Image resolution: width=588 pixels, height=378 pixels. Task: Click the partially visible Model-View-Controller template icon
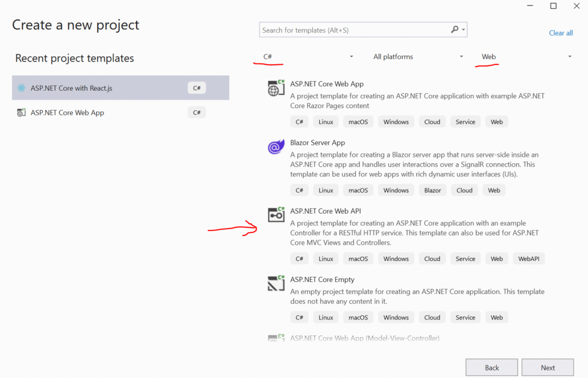tap(276, 338)
